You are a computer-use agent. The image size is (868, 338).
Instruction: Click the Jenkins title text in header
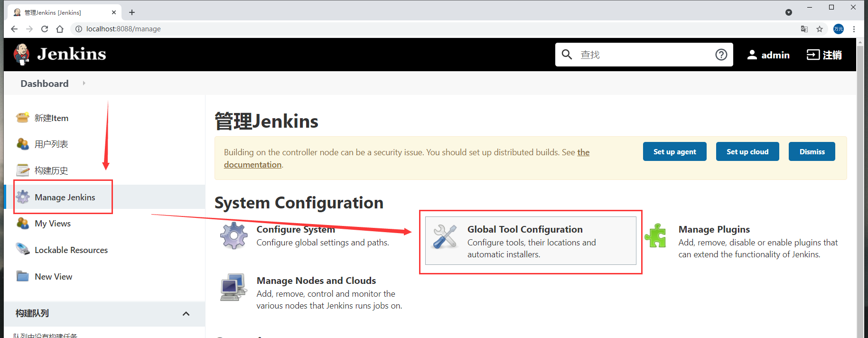pos(72,54)
